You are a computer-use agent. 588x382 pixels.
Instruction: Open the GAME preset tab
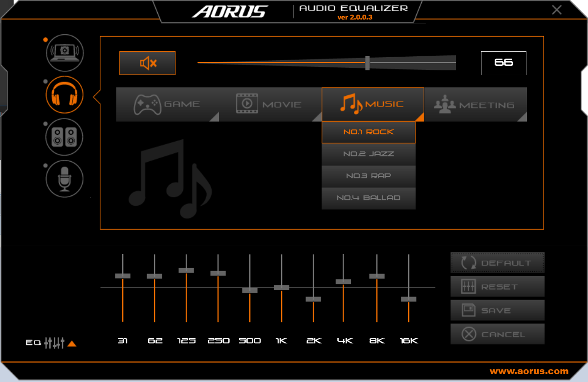(168, 104)
